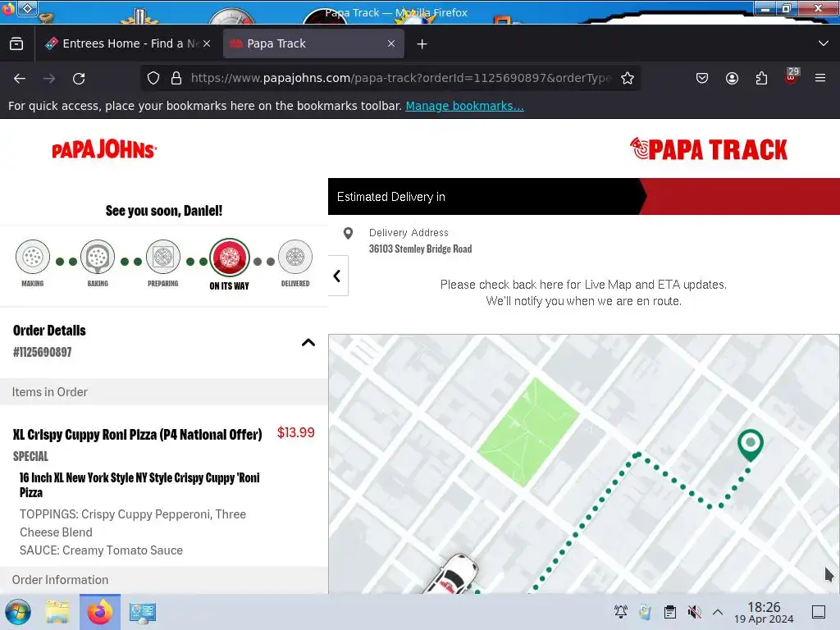The image size is (840, 630).
Task: Collapse the side panel with left chevron
Action: [x=337, y=276]
